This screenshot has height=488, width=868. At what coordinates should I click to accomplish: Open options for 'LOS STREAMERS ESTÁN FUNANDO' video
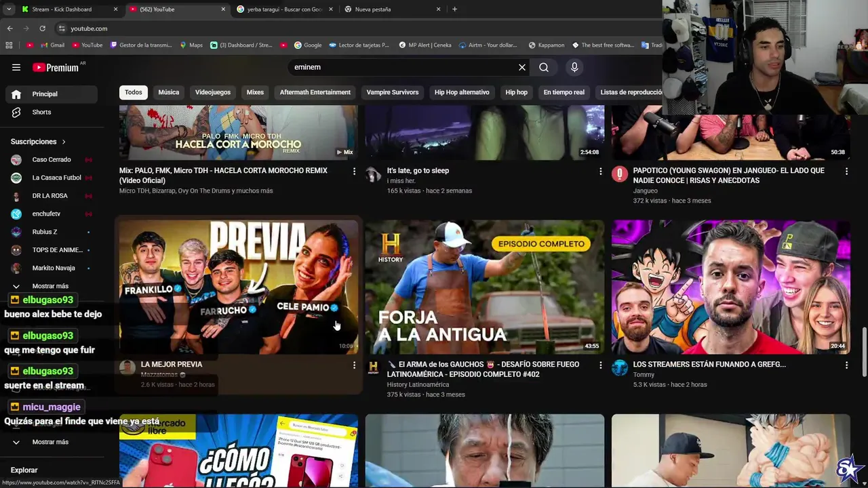[846, 365]
